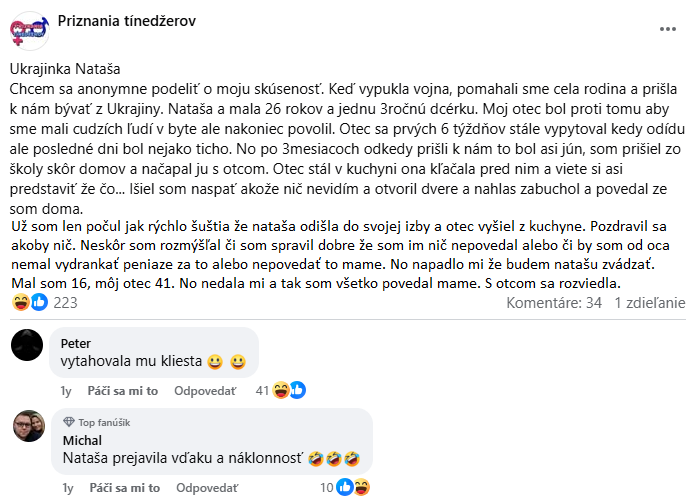
Task: Open Michal's profile via his name
Action: pos(82,440)
